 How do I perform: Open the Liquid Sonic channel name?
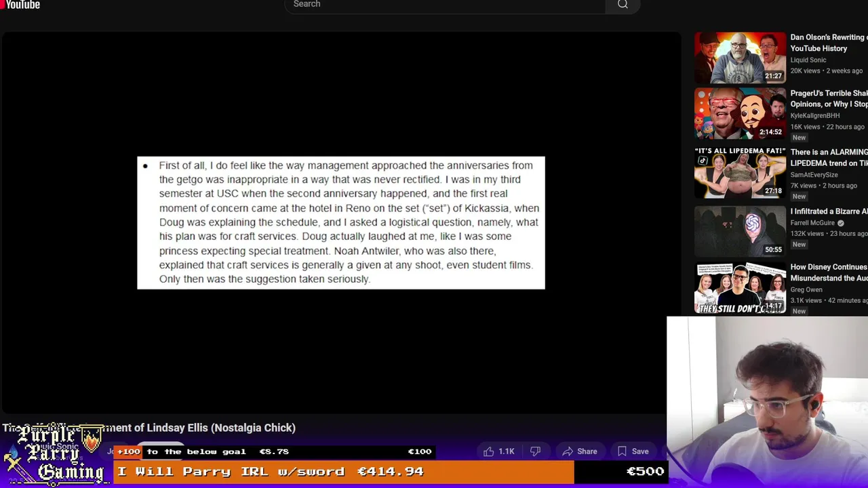(808, 60)
